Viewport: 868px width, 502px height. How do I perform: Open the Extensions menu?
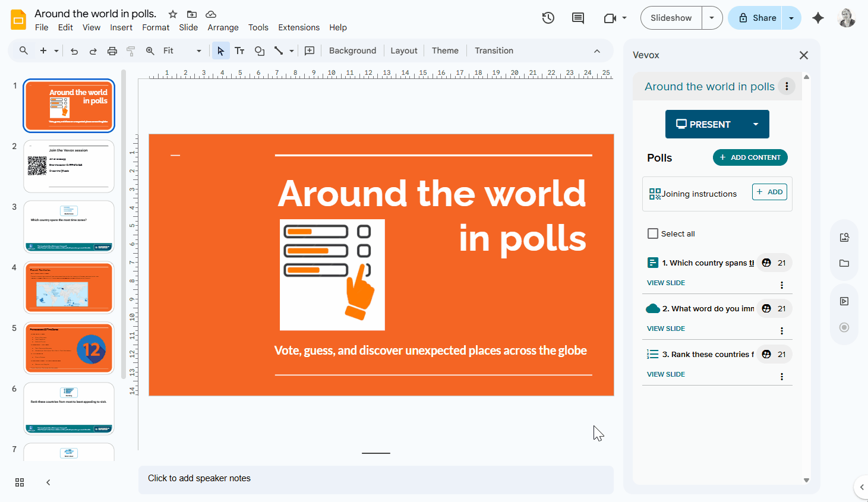(x=299, y=27)
